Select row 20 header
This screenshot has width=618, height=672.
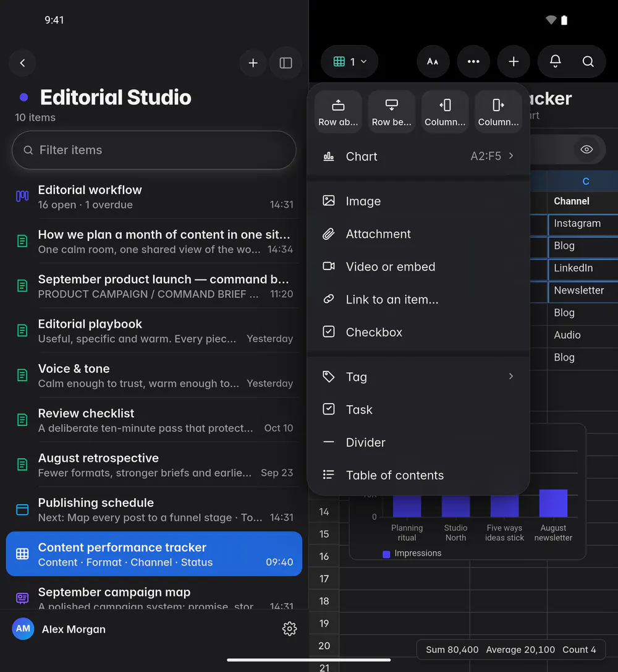click(324, 646)
